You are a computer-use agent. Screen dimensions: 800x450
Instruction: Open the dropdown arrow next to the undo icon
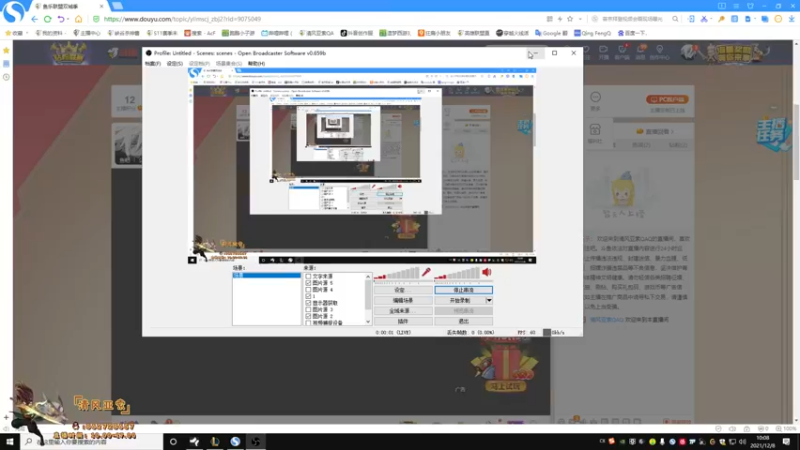pyautogui.click(x=68, y=19)
